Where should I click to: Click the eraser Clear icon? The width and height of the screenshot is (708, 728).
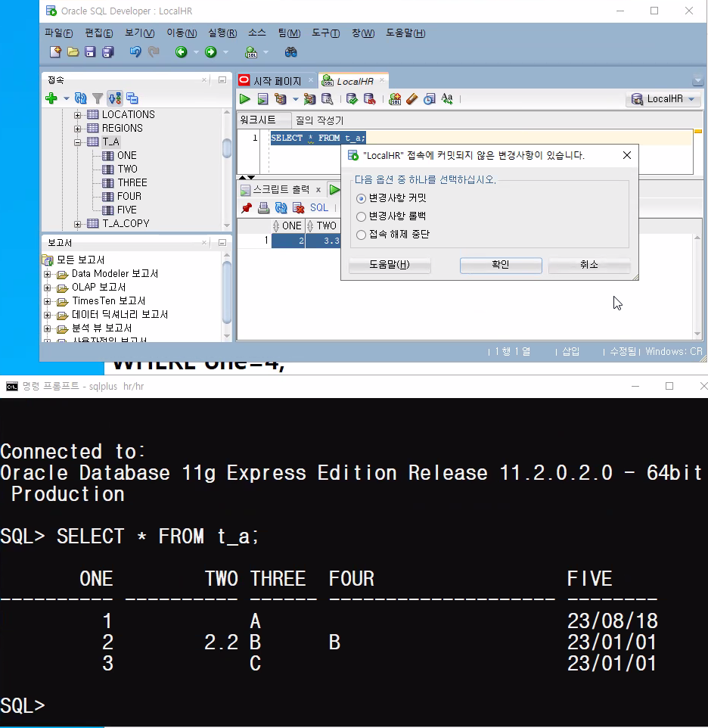pyautogui.click(x=412, y=99)
